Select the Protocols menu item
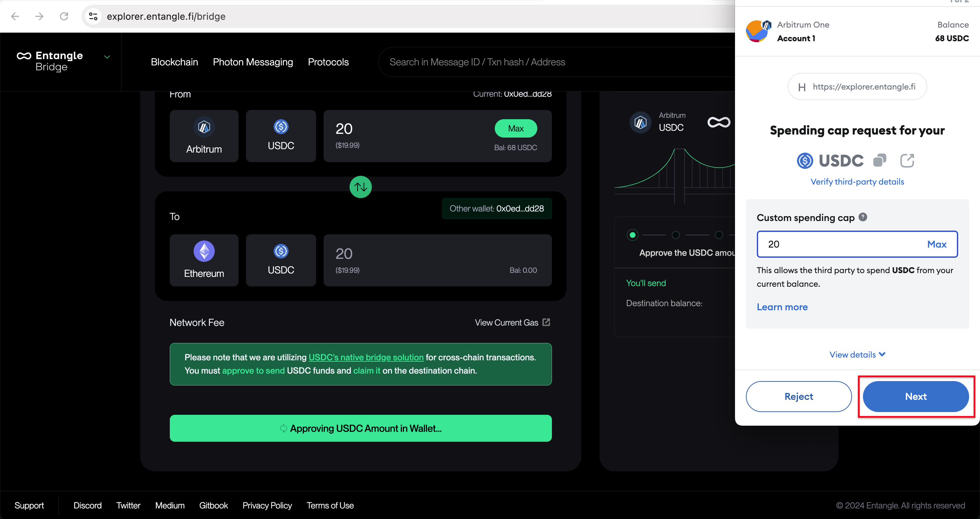This screenshot has height=519, width=980. [327, 62]
